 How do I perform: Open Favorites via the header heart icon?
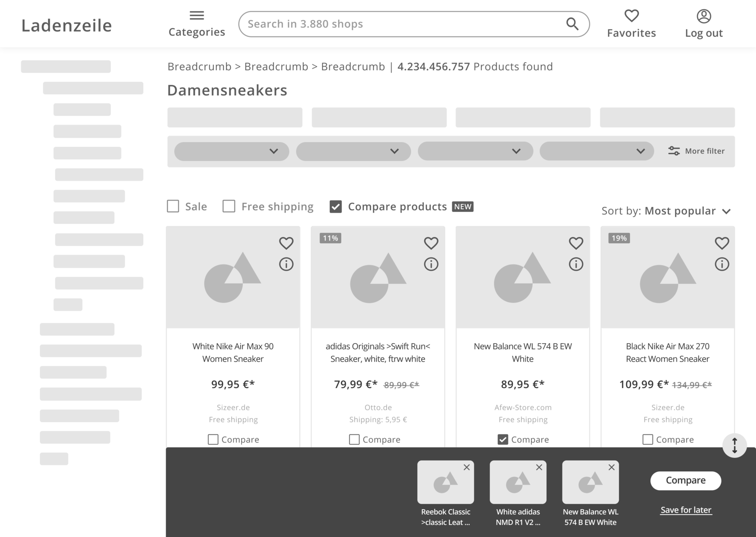631,16
